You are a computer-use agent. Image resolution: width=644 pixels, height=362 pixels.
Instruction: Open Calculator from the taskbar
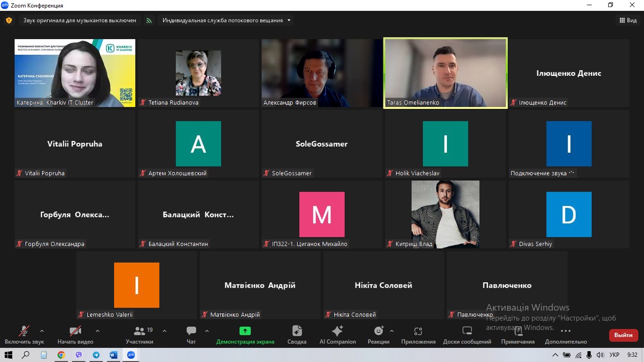(44, 355)
